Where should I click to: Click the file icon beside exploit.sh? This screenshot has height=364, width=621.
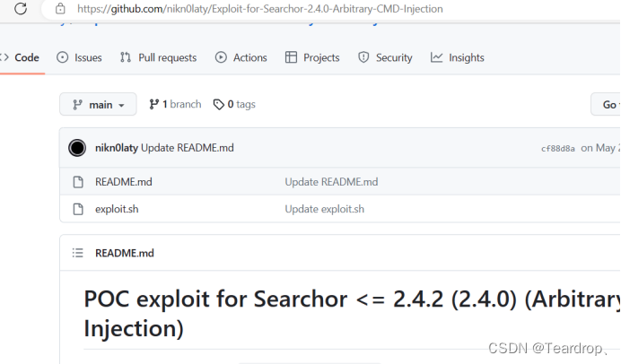pos(78,209)
